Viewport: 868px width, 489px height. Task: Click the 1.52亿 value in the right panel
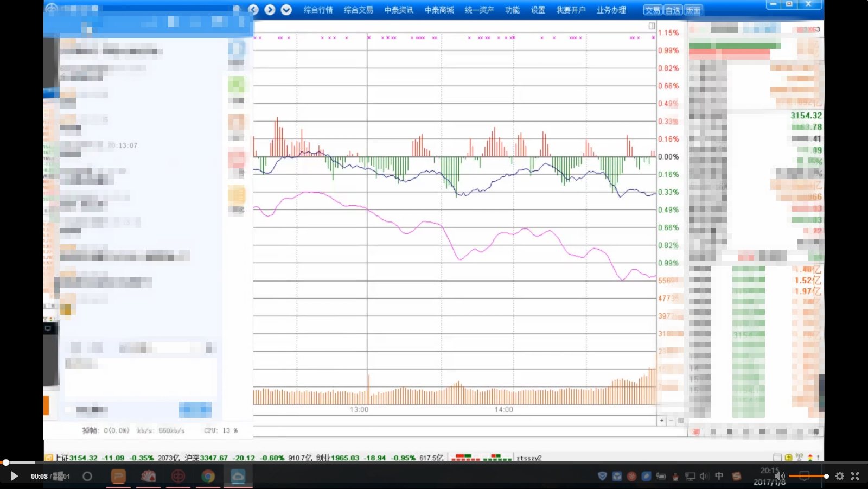click(808, 280)
